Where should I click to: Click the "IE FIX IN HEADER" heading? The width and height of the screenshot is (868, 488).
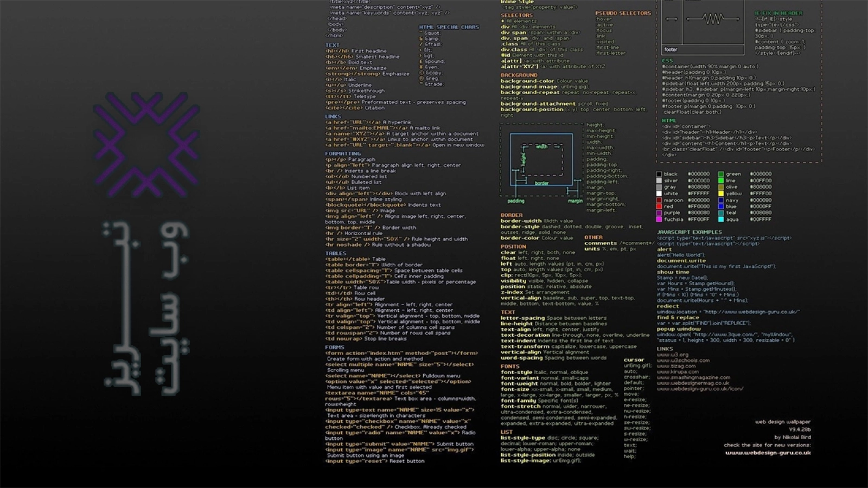point(778,13)
